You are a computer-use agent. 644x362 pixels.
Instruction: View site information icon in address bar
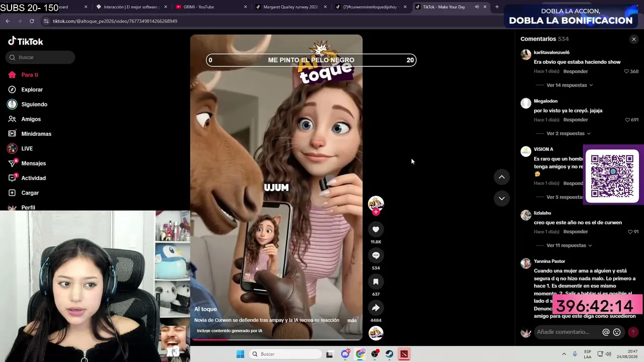click(x=46, y=21)
